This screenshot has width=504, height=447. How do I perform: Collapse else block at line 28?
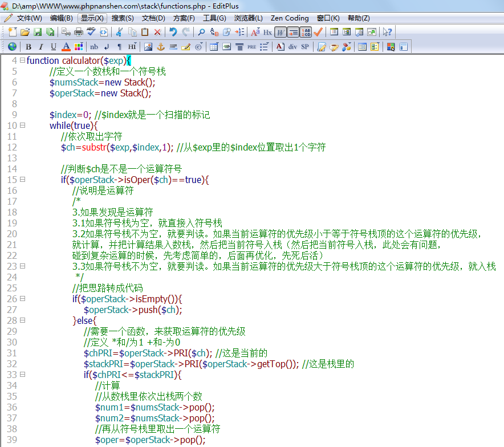click(x=22, y=320)
